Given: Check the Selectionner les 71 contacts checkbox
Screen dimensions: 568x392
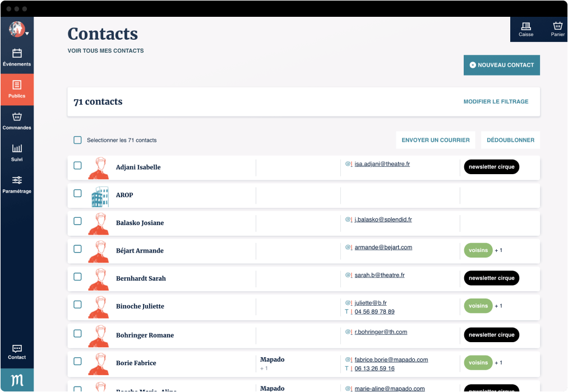Looking at the screenshot, I should pos(77,140).
